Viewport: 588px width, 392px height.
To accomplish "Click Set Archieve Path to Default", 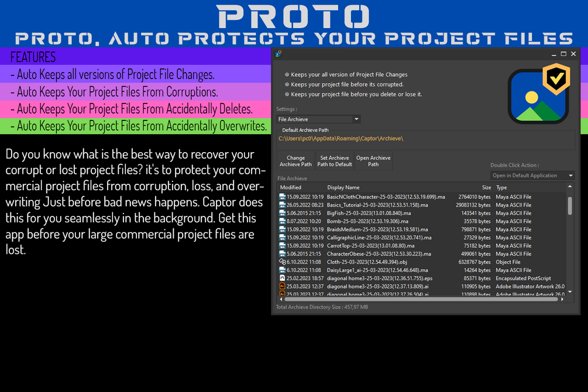I will [335, 161].
